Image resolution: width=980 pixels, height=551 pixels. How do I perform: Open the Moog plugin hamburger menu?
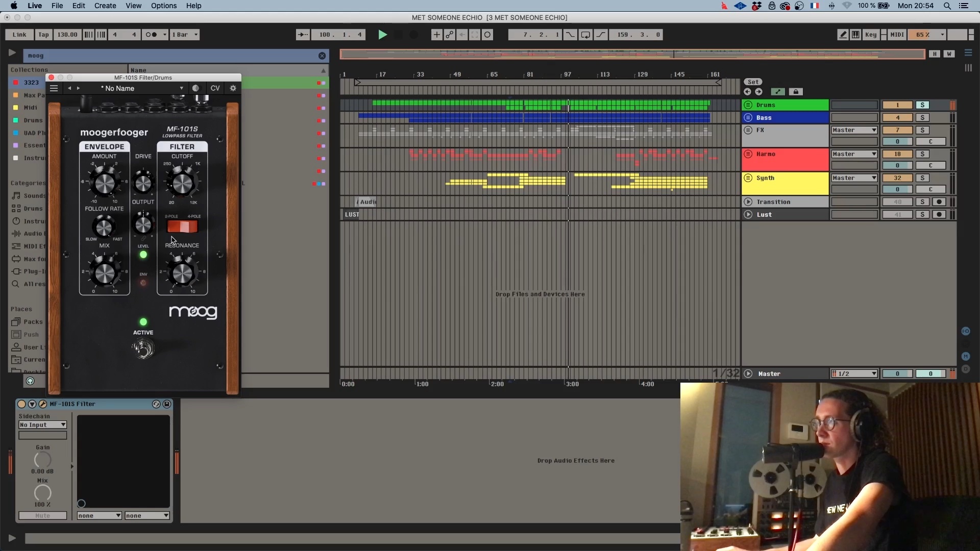(54, 88)
